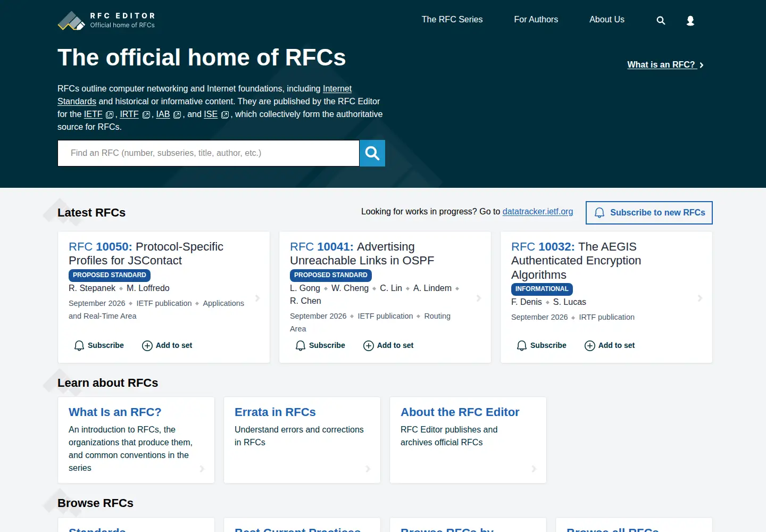Click the chevron on About the RFC Editor card
Image resolution: width=766 pixels, height=532 pixels.
pos(534,469)
